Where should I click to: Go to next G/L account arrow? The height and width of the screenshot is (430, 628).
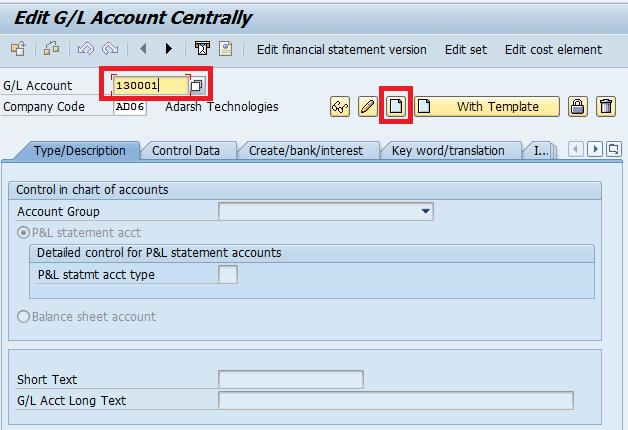coord(168,49)
